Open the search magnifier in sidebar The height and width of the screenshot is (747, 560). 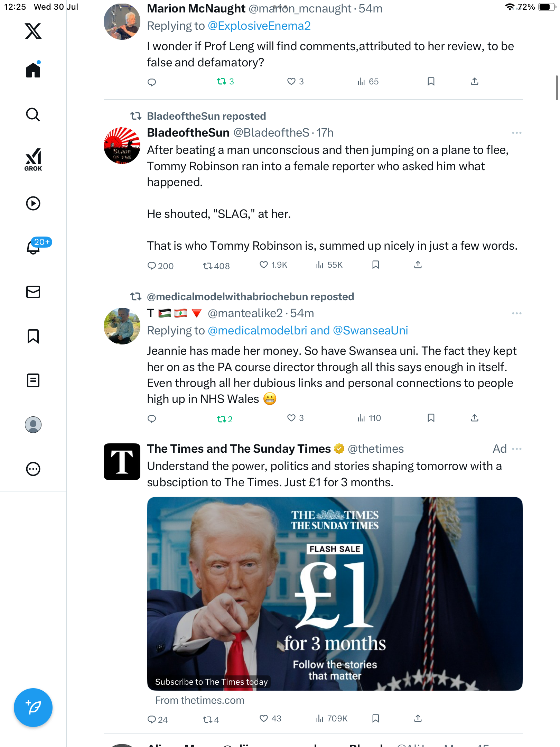coord(33,115)
